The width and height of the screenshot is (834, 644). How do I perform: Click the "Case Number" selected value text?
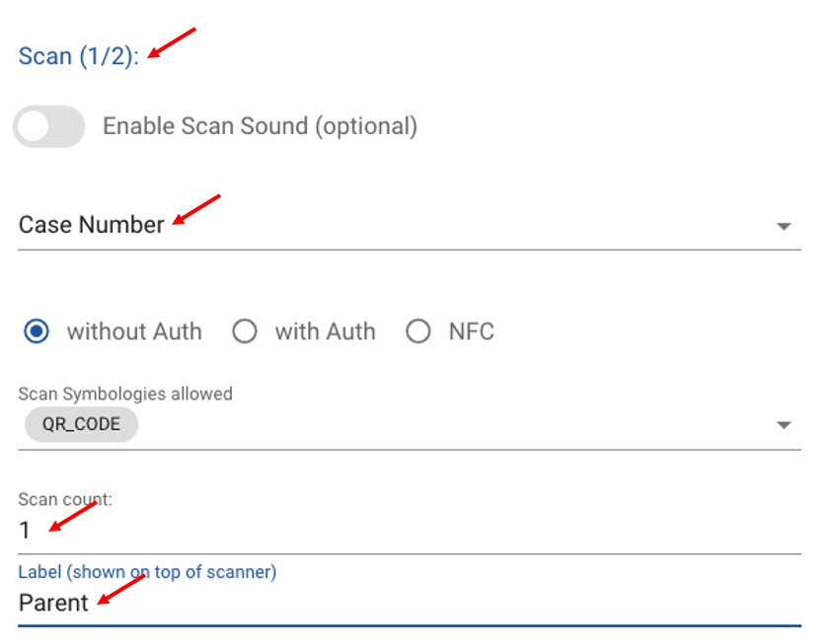[91, 225]
